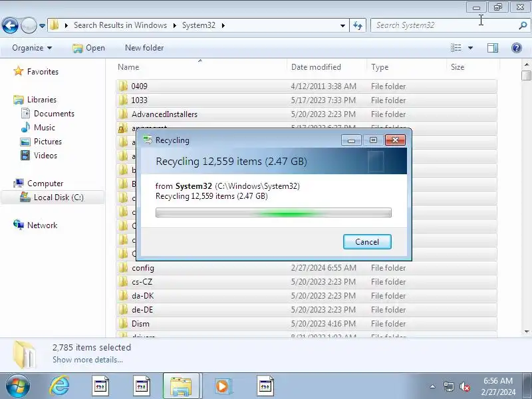Click the Refresh button in address bar
Image resolution: width=532 pixels, height=399 pixels.
pyautogui.click(x=358, y=25)
